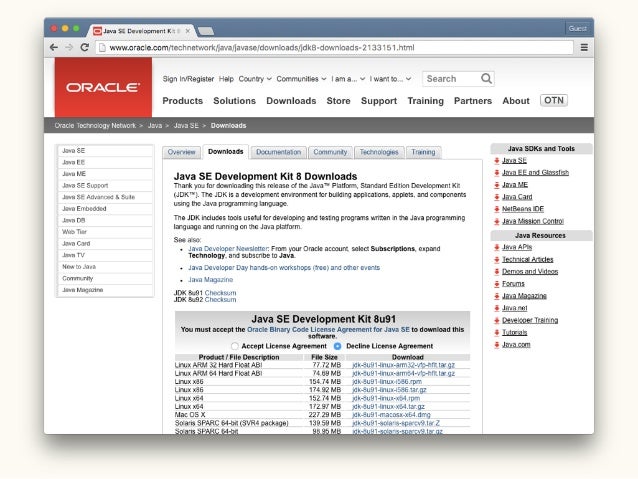Viewport: 638px width, 479px height.
Task: Download jdk-8u91-macosx-x64.dmg
Action: tap(391, 415)
